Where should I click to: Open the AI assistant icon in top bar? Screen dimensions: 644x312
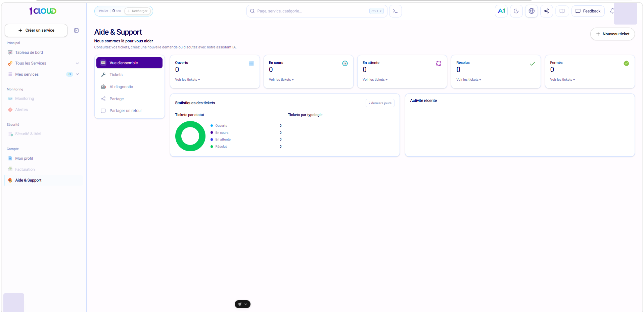click(501, 11)
